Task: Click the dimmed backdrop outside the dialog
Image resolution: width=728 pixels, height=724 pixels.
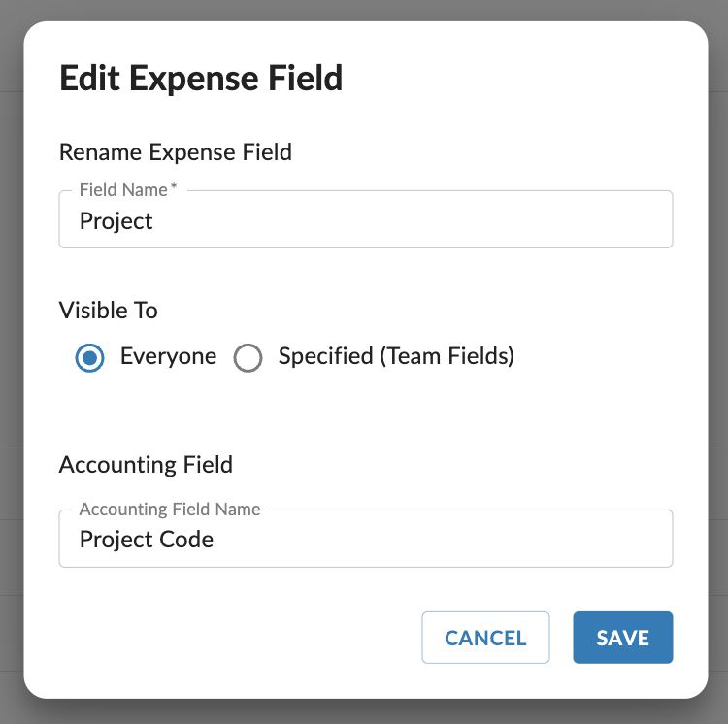Action: pyautogui.click(x=12, y=362)
